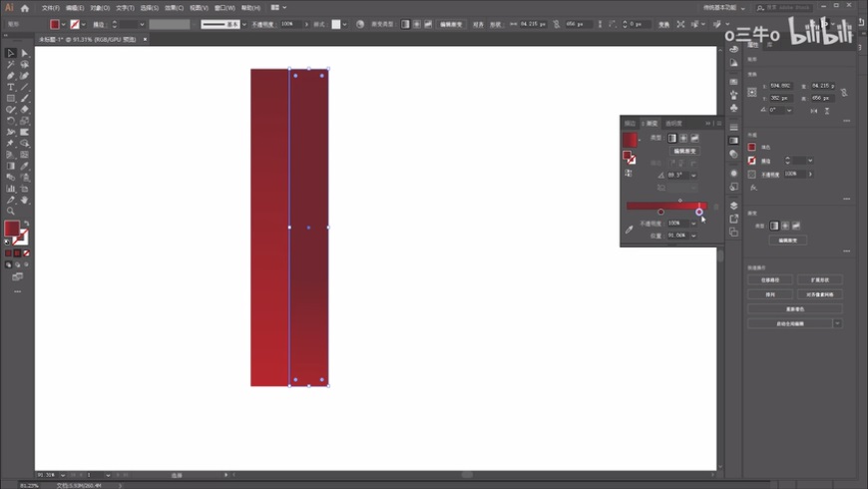This screenshot has width=868, height=489.
Task: Click 编辑渐变 button in Gradient panel
Action: (684, 151)
